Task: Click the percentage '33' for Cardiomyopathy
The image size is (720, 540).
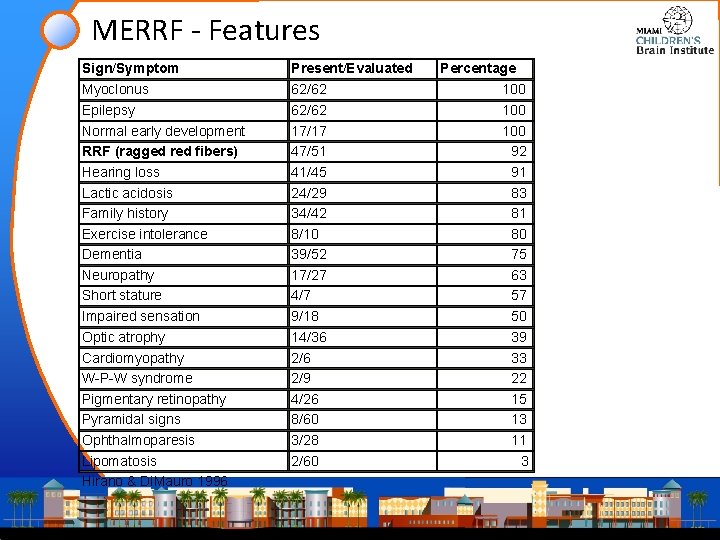Action: pos(518,358)
